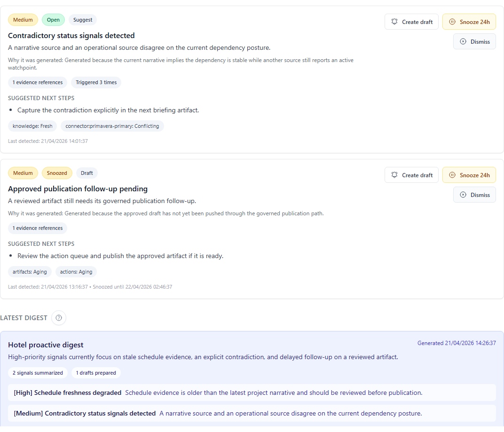The height and width of the screenshot is (432, 504).
Task: Click the pause icon inside the top Snooze 24h button
Action: click(453, 22)
